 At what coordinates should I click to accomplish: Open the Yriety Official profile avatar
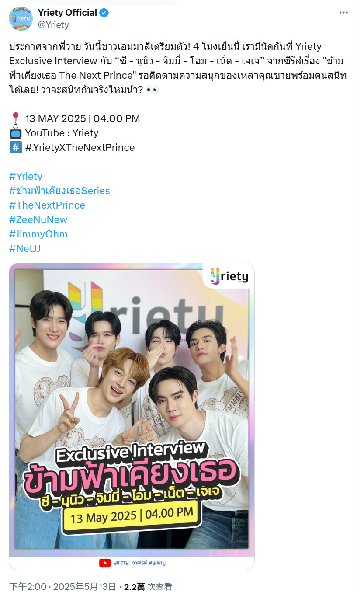click(x=21, y=18)
